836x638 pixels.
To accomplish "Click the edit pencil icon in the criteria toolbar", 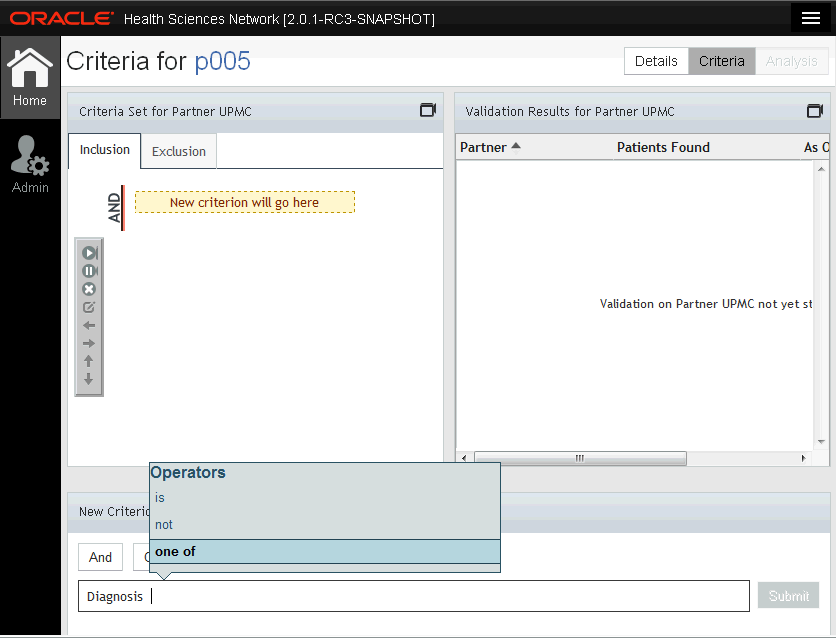I will [x=89, y=307].
